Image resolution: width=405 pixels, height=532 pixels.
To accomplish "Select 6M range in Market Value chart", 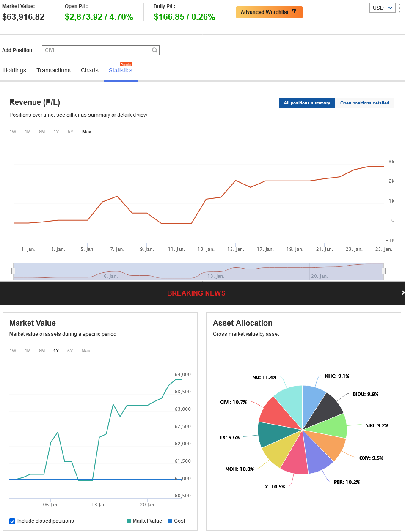I will [x=42, y=351].
